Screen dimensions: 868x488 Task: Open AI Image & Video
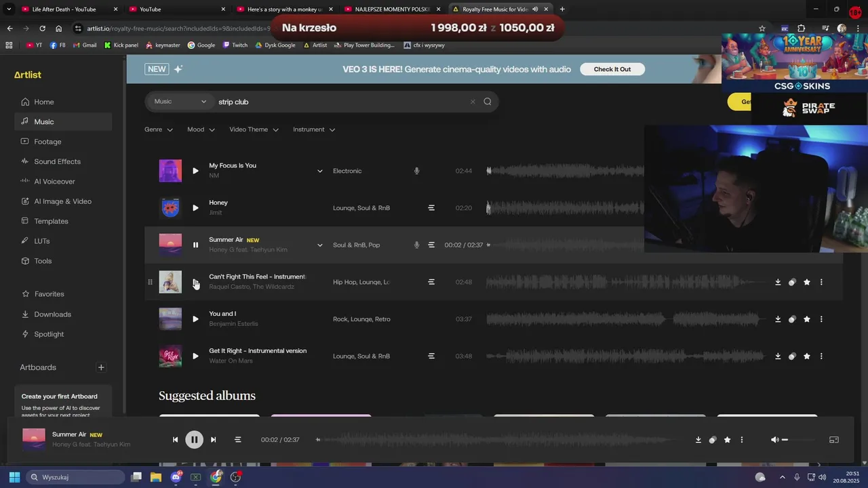pos(63,201)
